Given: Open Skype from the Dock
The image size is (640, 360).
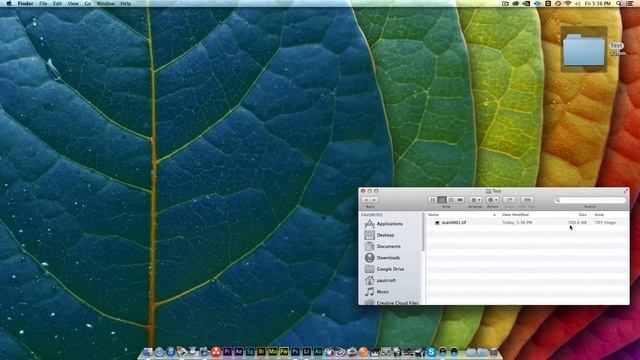Looking at the screenshot, I should [431, 352].
